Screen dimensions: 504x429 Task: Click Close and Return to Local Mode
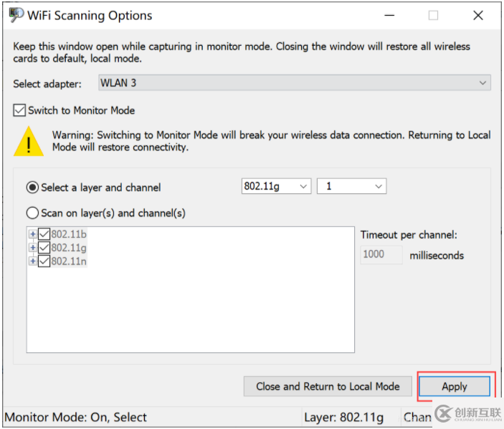328,386
